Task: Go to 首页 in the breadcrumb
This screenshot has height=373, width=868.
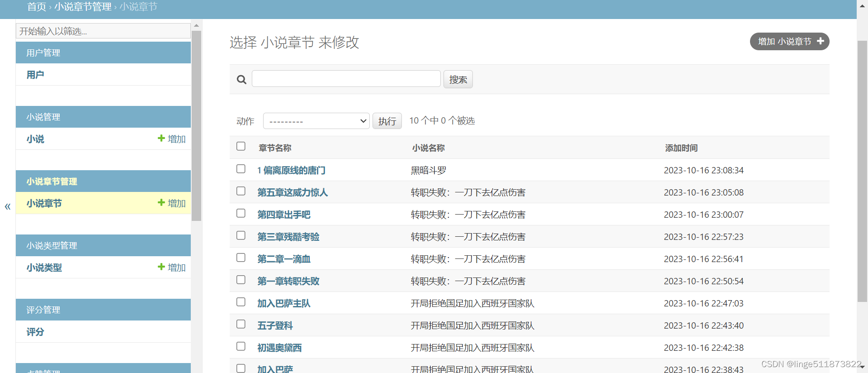Action: 37,7
